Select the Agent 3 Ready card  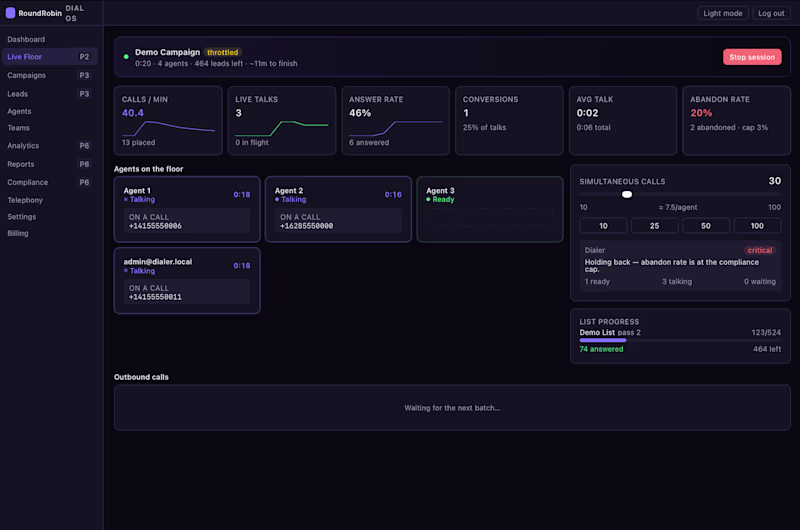[x=490, y=209]
